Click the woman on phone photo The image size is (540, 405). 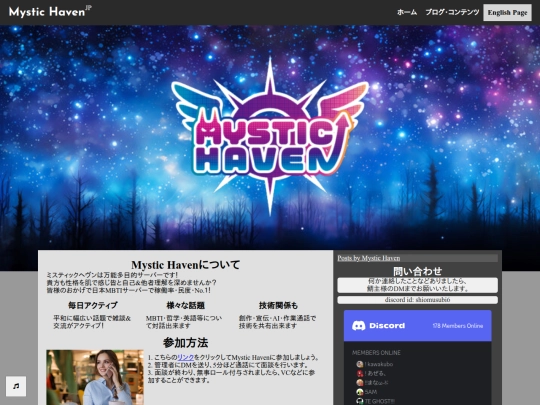tap(95, 377)
